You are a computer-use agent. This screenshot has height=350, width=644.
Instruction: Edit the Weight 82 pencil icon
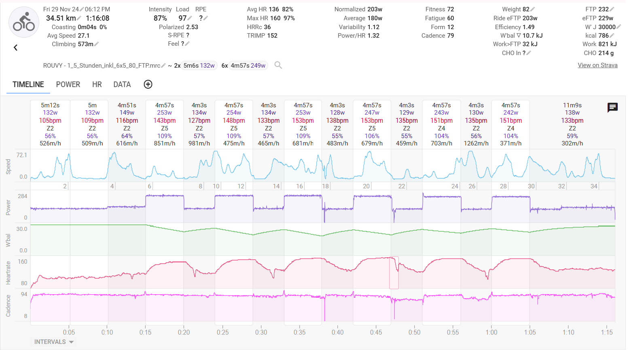point(532,9)
